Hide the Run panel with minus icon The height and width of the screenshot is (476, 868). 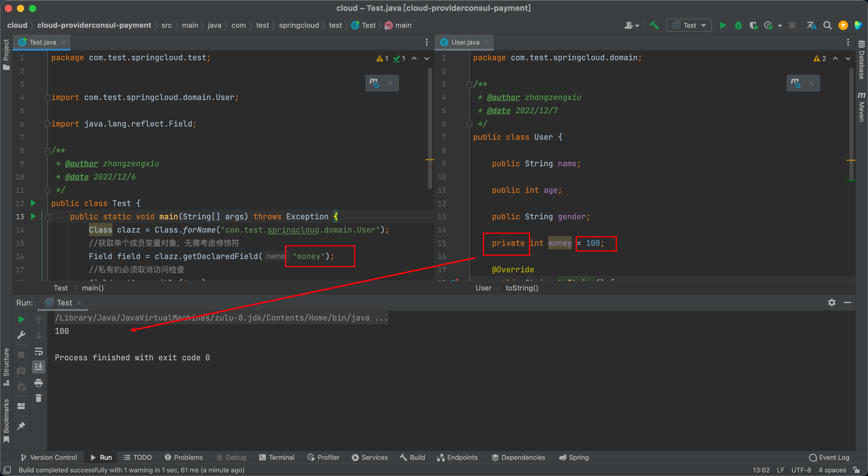pos(848,302)
